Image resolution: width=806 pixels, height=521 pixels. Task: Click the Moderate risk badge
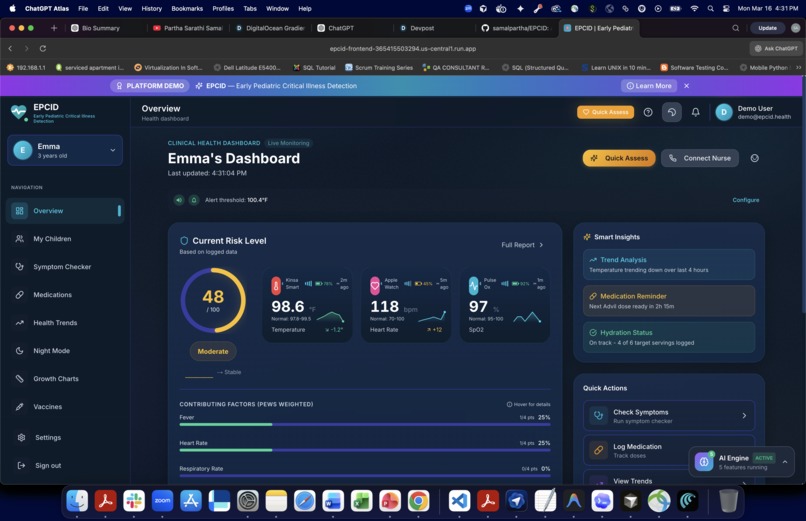pyautogui.click(x=213, y=351)
